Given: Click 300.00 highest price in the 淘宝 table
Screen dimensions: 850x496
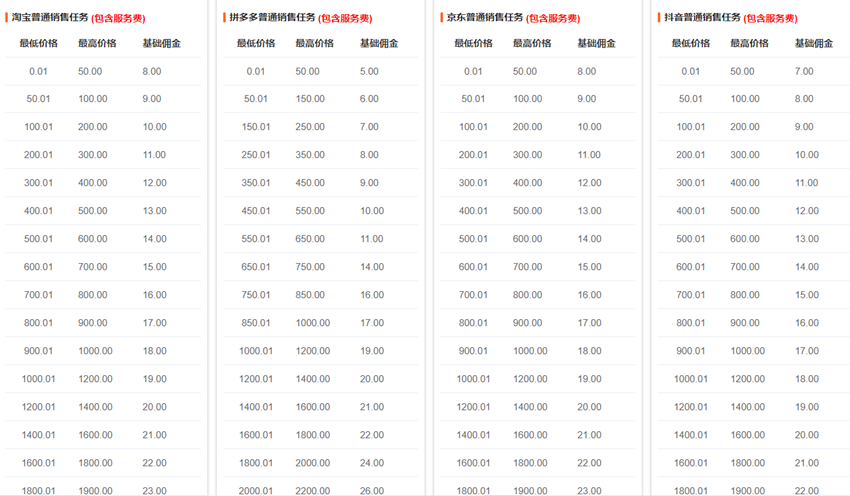Looking at the screenshot, I should (x=93, y=154).
